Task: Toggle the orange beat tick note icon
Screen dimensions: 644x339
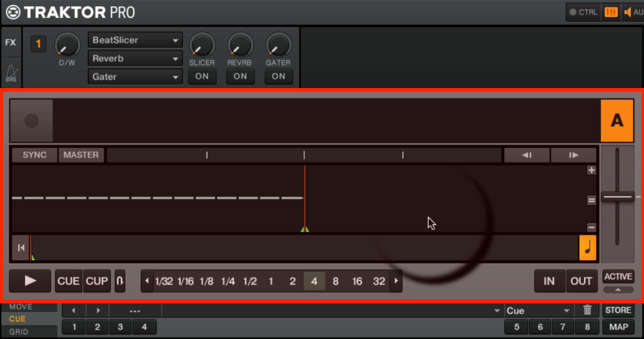Action: point(588,248)
